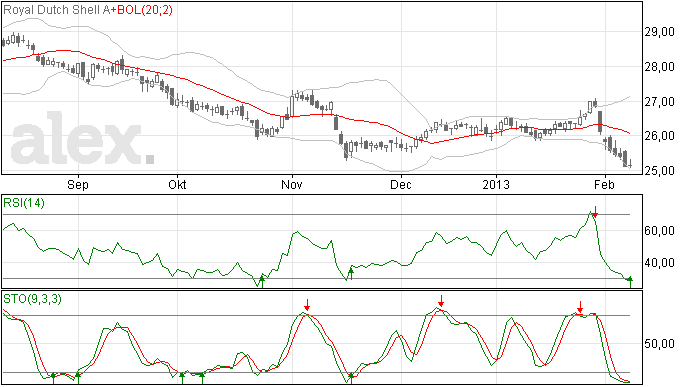690x387 pixels.
Task: Click the 29,00 price axis label
Action: click(659, 32)
